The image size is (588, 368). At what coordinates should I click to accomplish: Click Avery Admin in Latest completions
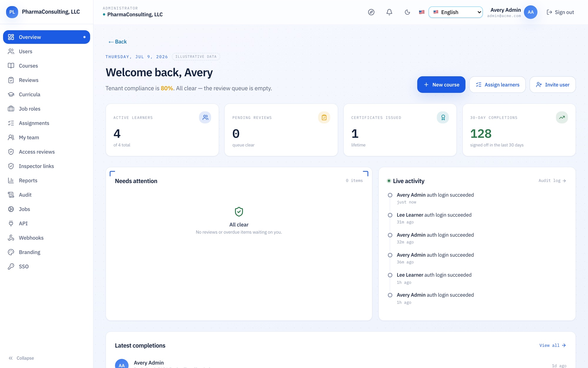pos(149,363)
